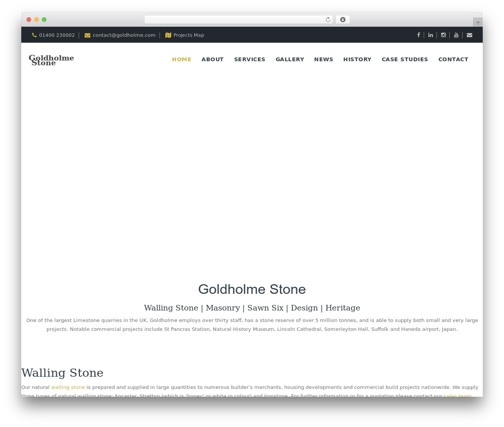Click the map icon beside Projects Map
This screenshot has height=427, width=504.
(x=168, y=35)
